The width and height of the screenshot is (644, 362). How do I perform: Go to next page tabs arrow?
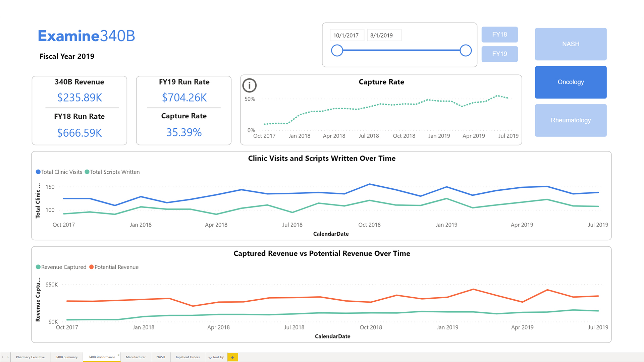[8, 357]
